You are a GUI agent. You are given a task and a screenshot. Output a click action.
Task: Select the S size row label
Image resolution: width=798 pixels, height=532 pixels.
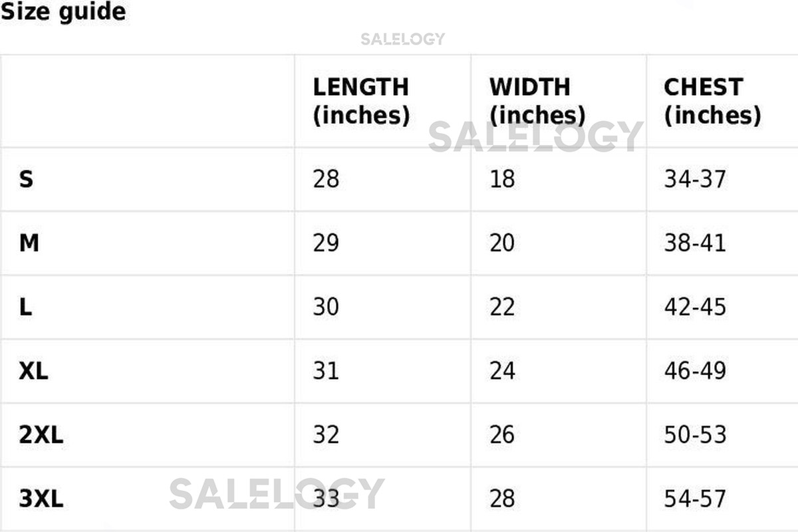coord(26,179)
